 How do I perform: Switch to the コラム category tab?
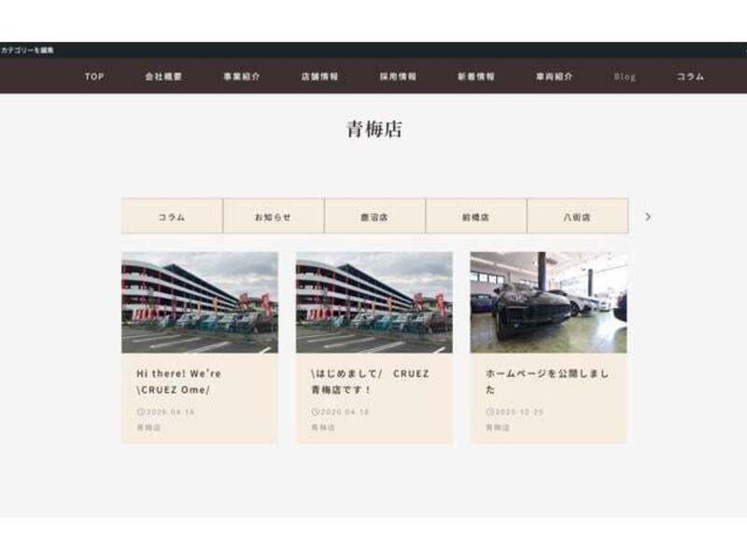coord(172,217)
